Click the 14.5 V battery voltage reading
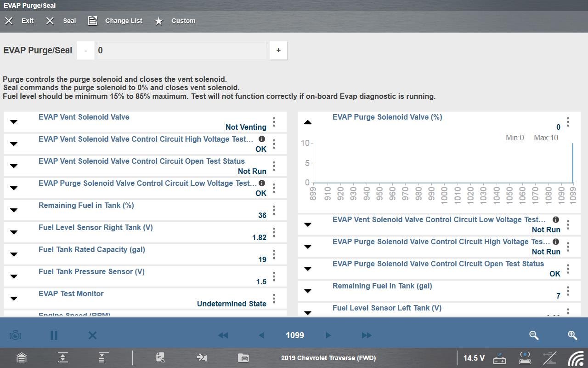 [x=474, y=358]
